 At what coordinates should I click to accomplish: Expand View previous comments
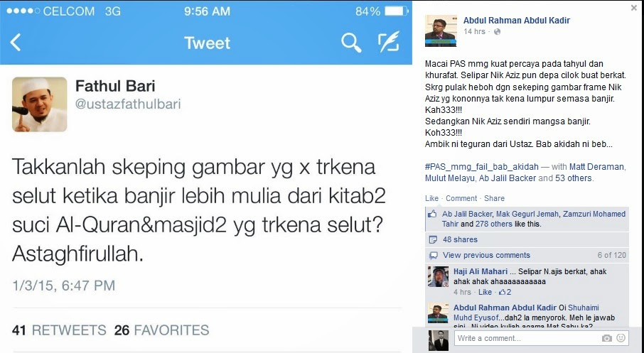(486, 255)
